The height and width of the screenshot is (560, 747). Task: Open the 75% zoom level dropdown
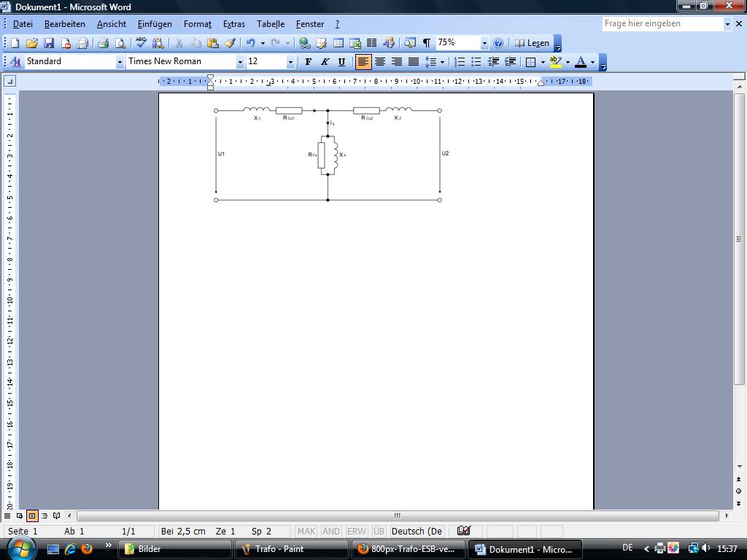click(x=484, y=44)
